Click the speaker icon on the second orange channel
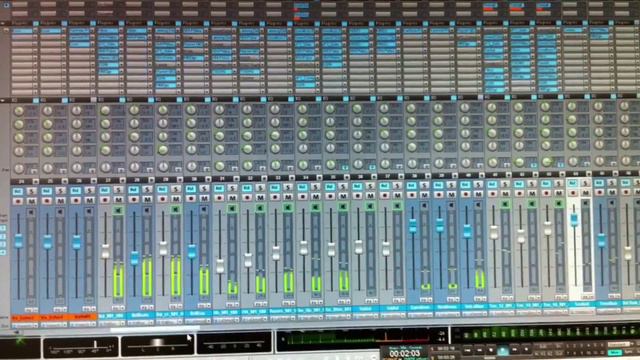 (60, 212)
